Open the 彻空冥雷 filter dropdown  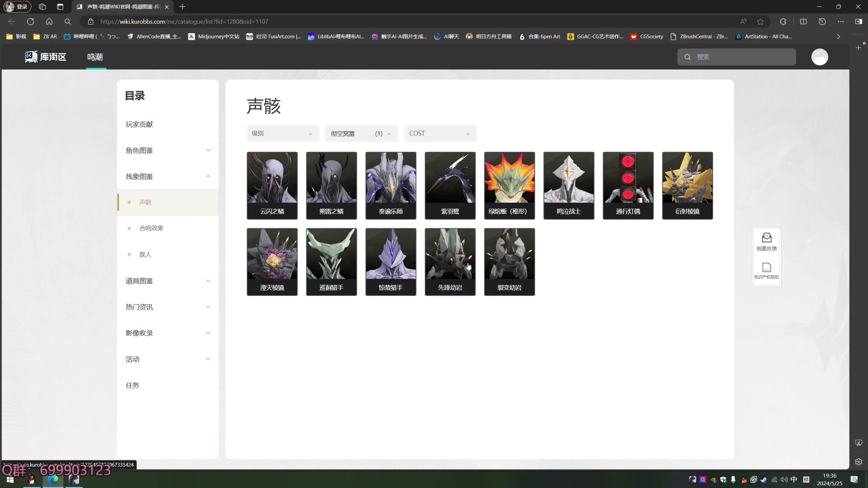(361, 133)
